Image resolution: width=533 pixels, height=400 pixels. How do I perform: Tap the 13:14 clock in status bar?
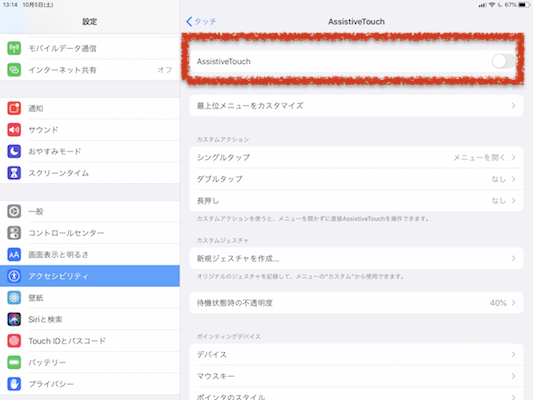pyautogui.click(x=10, y=5)
